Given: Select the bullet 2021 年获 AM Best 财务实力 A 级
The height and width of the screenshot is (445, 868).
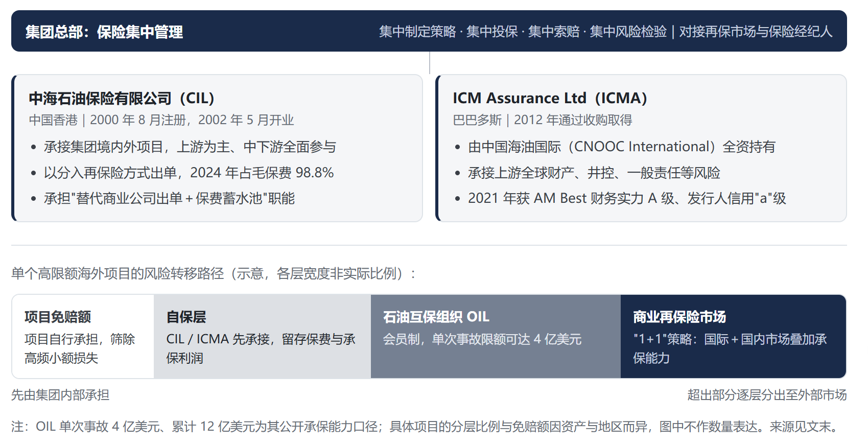Looking at the screenshot, I should pos(627,198).
